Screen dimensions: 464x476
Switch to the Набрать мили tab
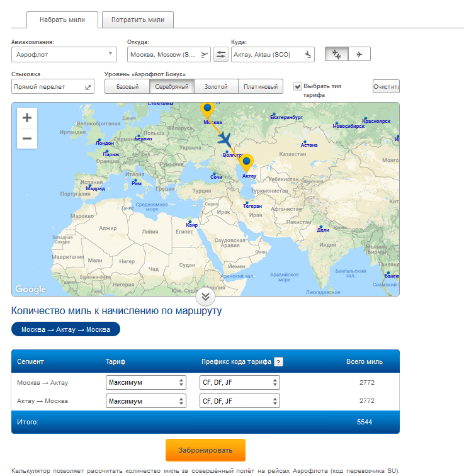62,20
